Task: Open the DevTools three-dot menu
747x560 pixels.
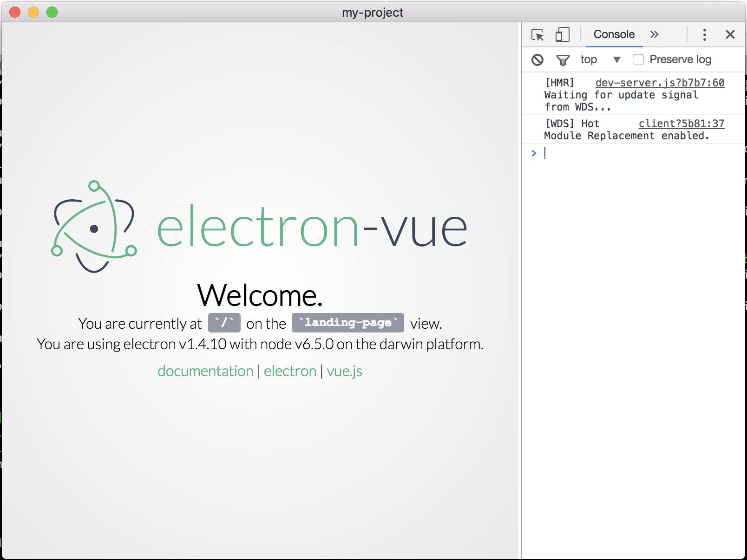Action: click(705, 35)
